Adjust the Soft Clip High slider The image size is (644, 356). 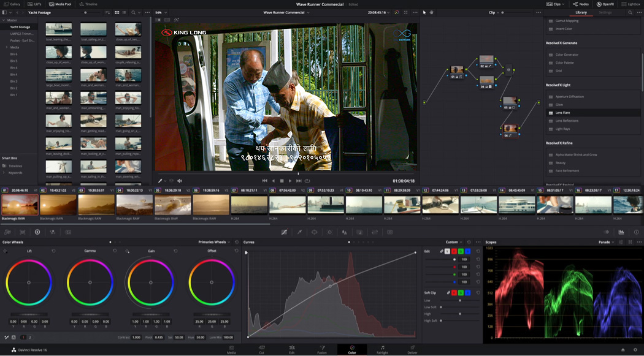tap(460, 314)
